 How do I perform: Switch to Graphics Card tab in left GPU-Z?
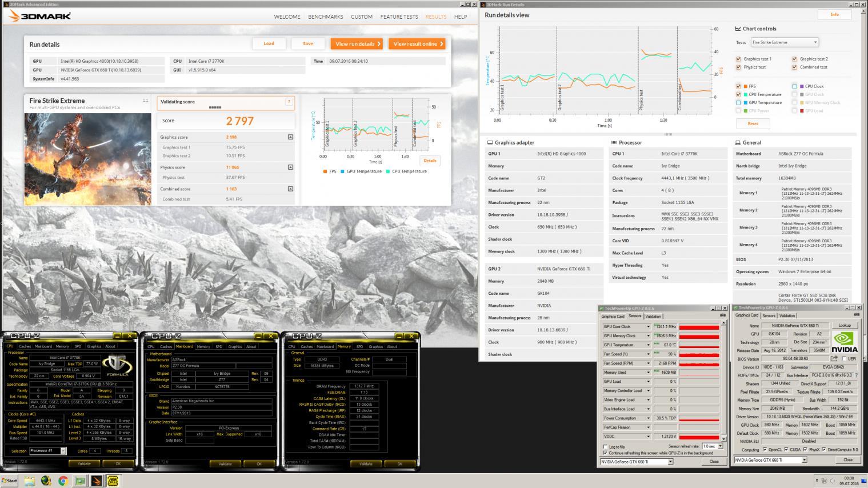[x=613, y=316]
